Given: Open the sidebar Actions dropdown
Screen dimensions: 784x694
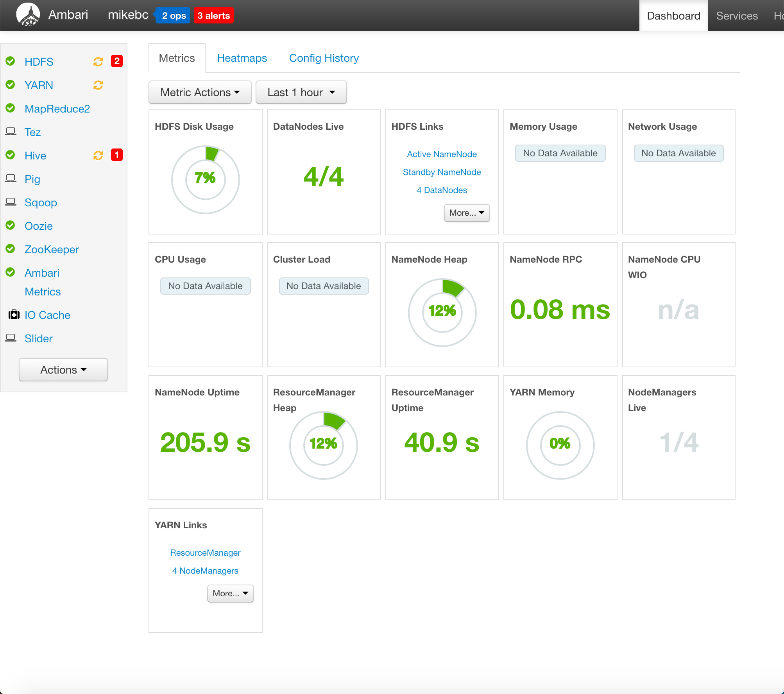Looking at the screenshot, I should click(63, 370).
